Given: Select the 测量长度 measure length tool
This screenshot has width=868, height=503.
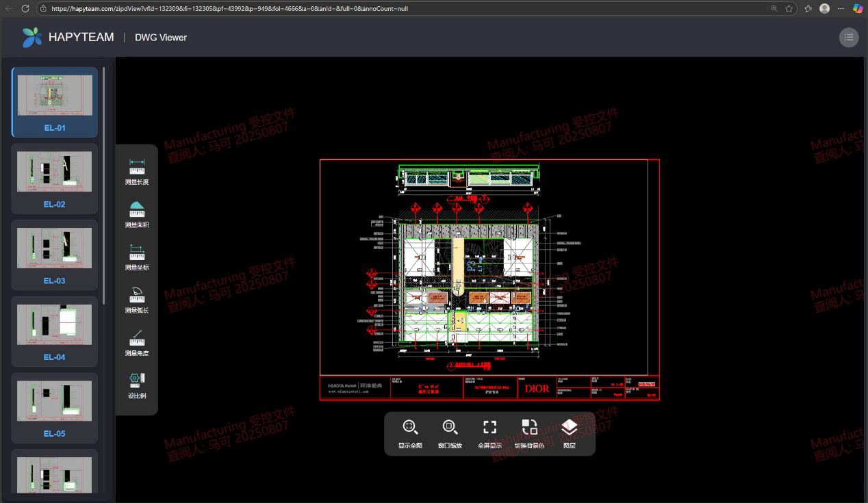Looking at the screenshot, I should coord(137,170).
